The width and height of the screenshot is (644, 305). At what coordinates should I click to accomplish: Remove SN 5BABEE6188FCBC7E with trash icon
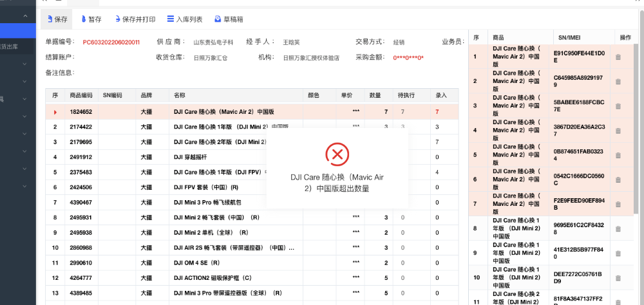click(x=618, y=106)
